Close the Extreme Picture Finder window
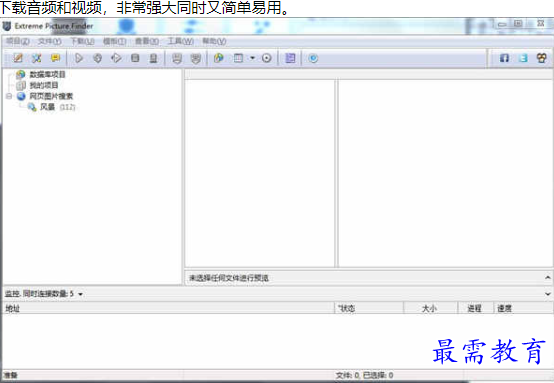 (x=541, y=23)
